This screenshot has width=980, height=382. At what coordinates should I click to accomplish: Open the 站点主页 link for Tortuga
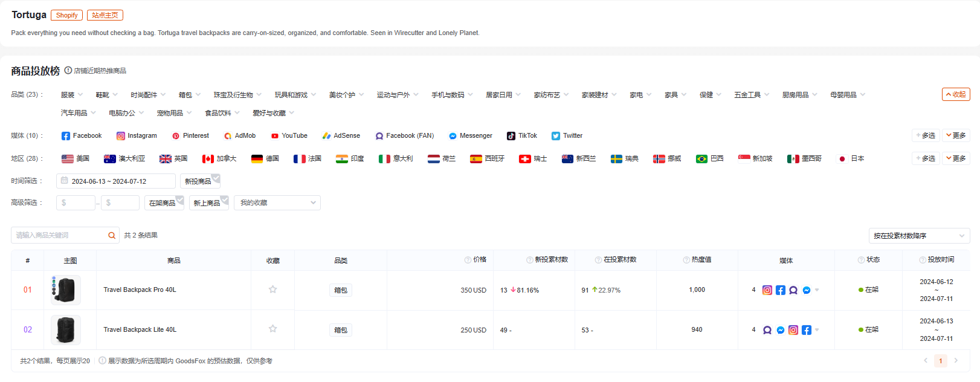coord(105,15)
